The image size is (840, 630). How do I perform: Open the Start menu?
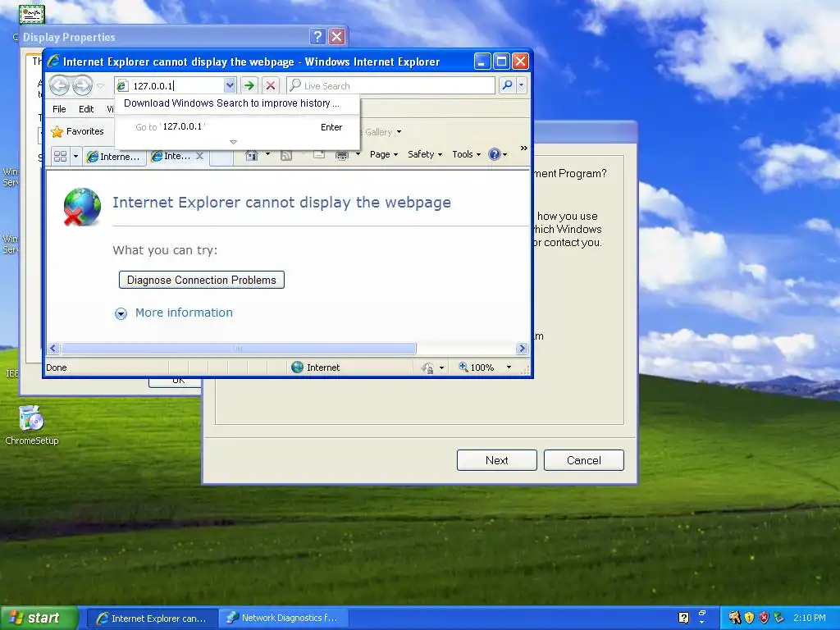[39, 618]
